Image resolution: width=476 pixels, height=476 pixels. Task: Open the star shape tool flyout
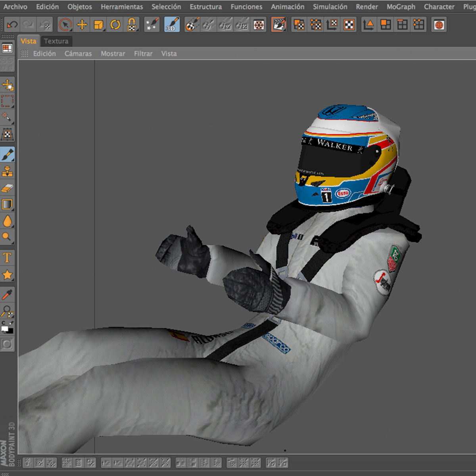(8, 274)
